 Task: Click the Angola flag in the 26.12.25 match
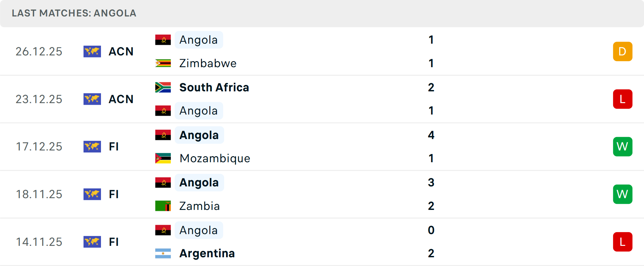(163, 40)
